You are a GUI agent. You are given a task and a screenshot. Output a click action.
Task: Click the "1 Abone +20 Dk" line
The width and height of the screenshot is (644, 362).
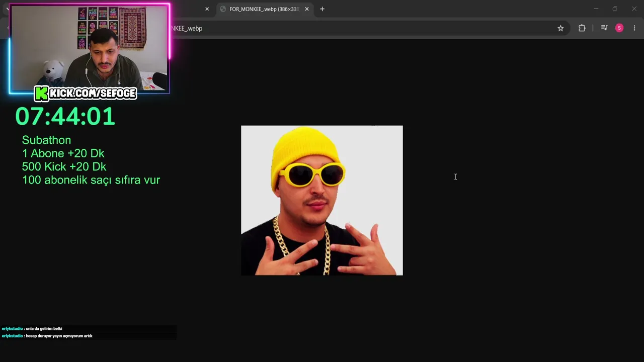[63, 153]
